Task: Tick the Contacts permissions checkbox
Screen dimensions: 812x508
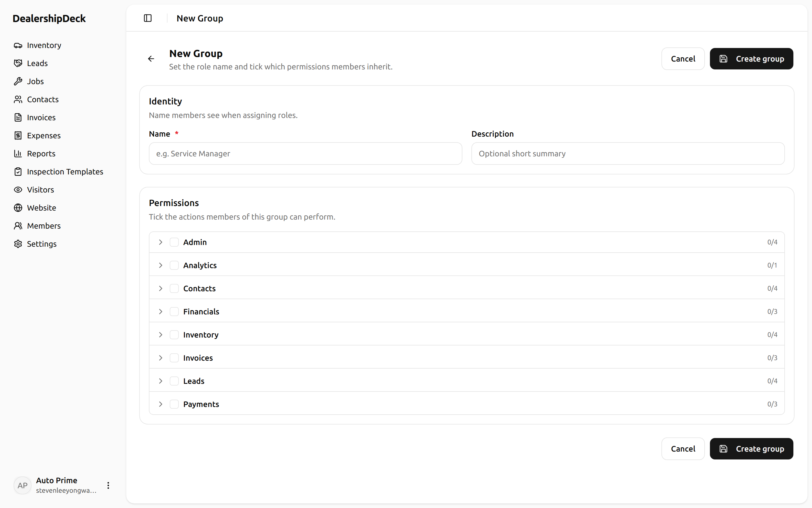Action: click(174, 289)
